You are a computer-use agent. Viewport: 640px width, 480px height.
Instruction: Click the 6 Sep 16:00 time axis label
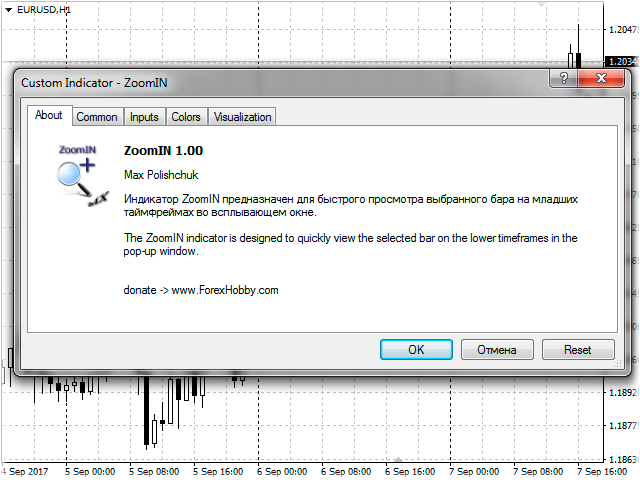coord(409,471)
